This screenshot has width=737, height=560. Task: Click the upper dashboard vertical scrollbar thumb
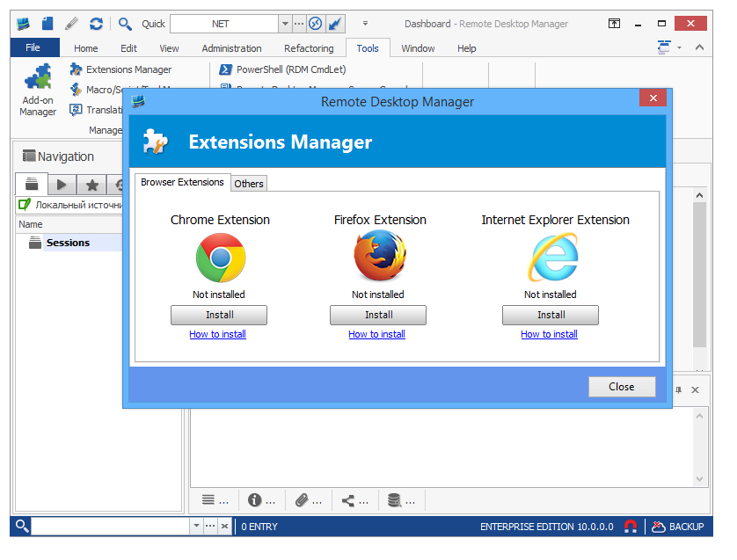[700, 275]
